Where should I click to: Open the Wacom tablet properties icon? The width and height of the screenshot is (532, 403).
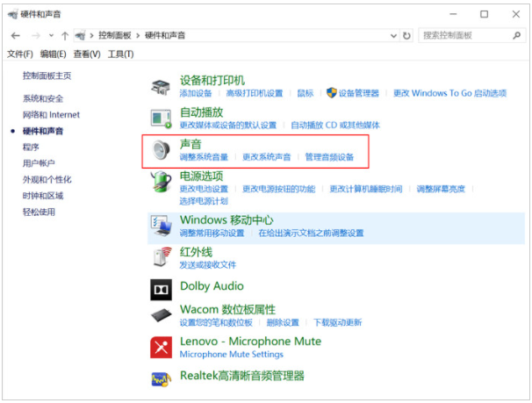161,315
